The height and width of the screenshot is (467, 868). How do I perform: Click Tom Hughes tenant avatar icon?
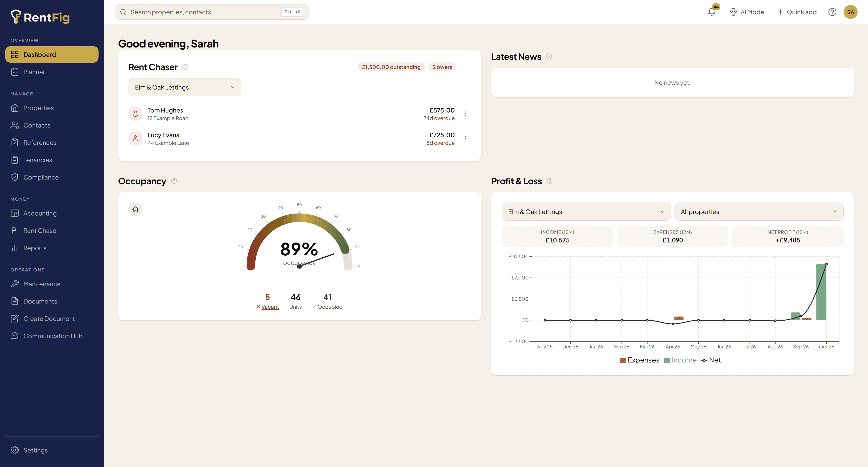click(x=135, y=114)
